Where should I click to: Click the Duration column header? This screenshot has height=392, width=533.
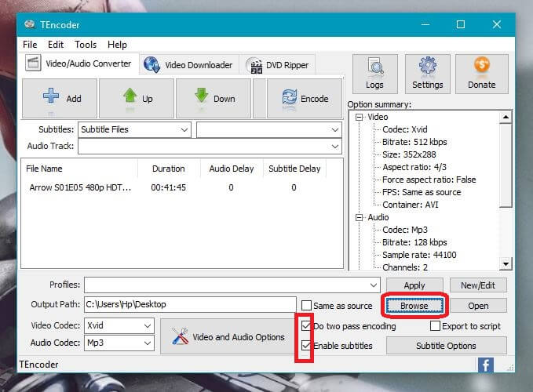(169, 169)
